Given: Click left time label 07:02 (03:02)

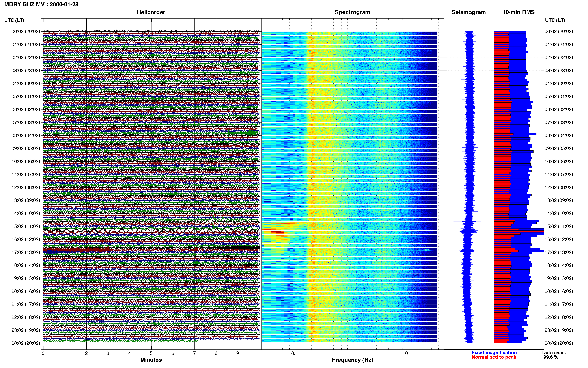Looking at the screenshot, I should 26,122.
